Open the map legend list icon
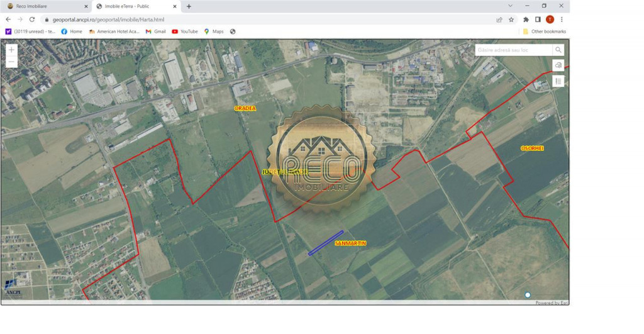 pyautogui.click(x=558, y=81)
